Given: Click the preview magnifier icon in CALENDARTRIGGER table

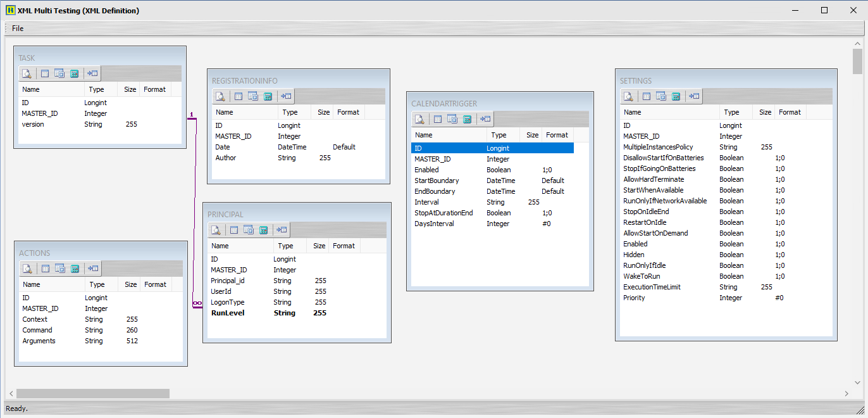Looking at the screenshot, I should [x=419, y=119].
